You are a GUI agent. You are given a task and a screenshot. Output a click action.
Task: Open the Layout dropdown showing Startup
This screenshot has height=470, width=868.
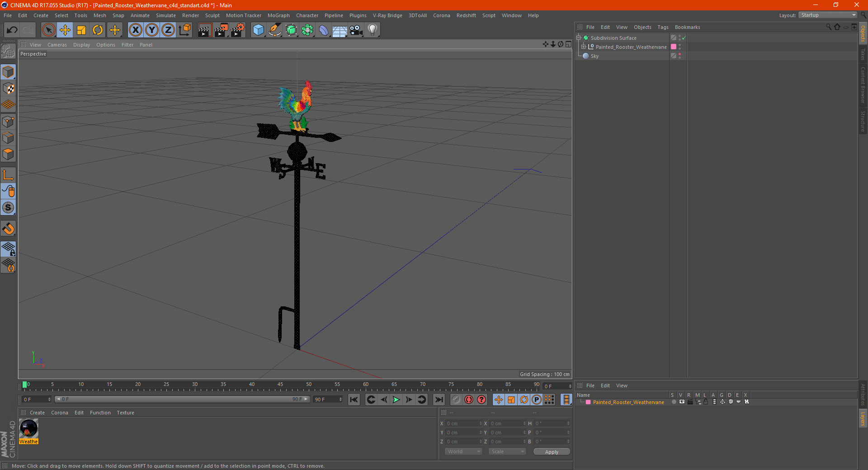point(828,15)
